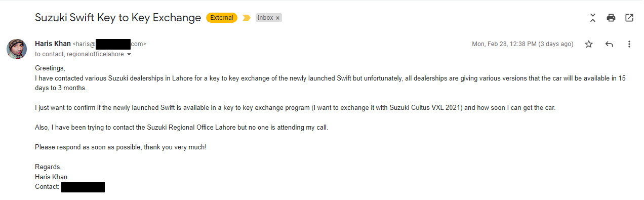Select the sender name Haris Khan
This screenshot has width=644, height=200.
click(x=53, y=44)
